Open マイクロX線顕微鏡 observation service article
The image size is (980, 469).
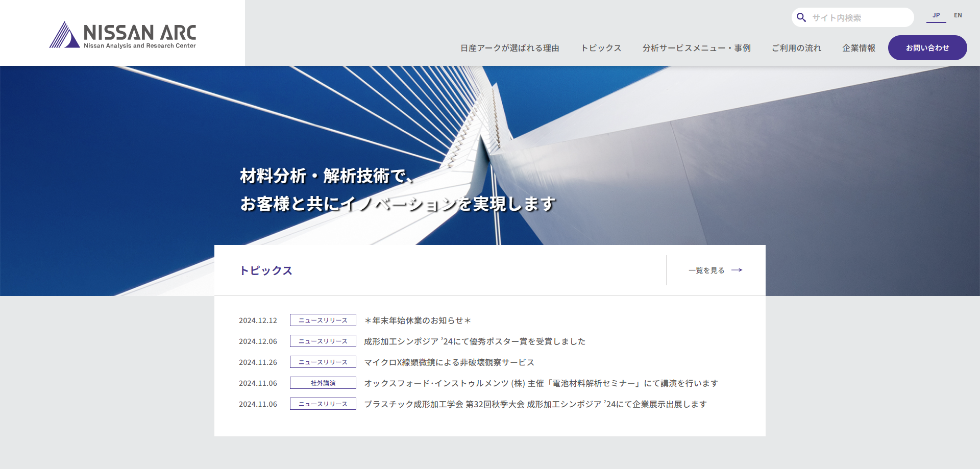[x=449, y=362]
